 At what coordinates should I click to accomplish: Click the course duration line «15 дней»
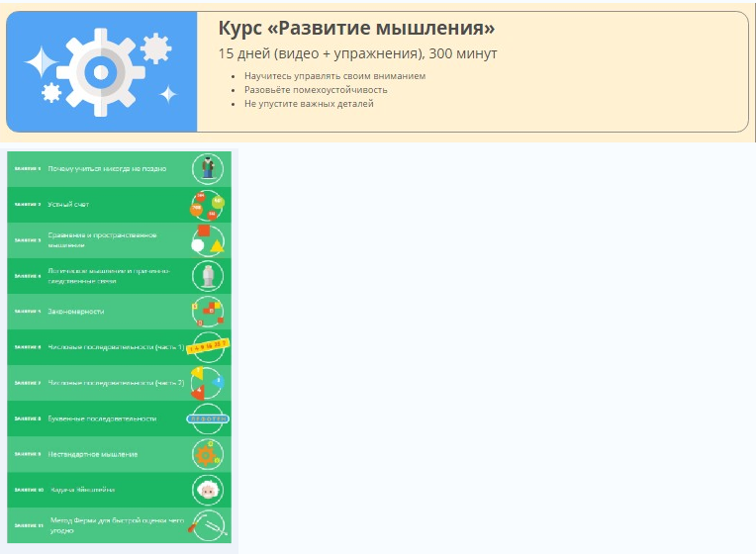click(357, 53)
